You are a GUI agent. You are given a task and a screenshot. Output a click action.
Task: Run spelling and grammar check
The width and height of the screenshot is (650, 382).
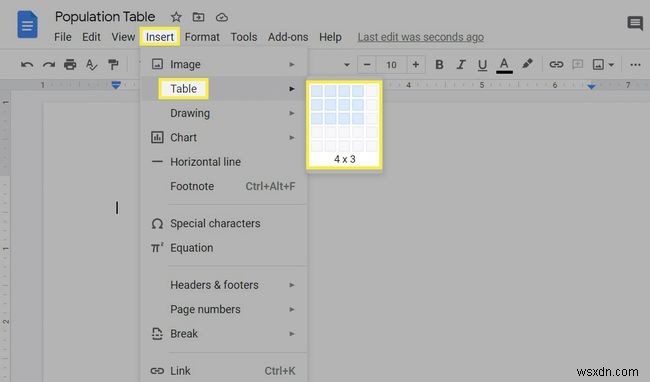click(x=91, y=65)
